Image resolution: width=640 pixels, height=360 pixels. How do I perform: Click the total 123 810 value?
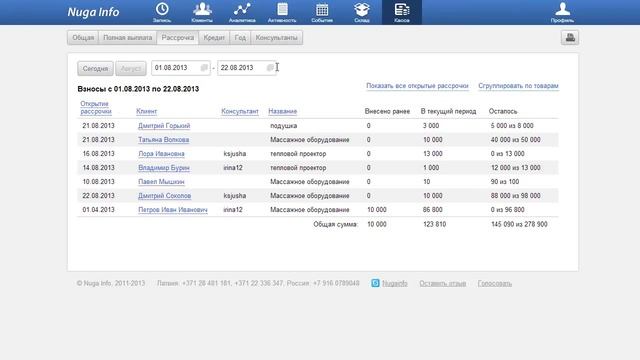point(435,224)
